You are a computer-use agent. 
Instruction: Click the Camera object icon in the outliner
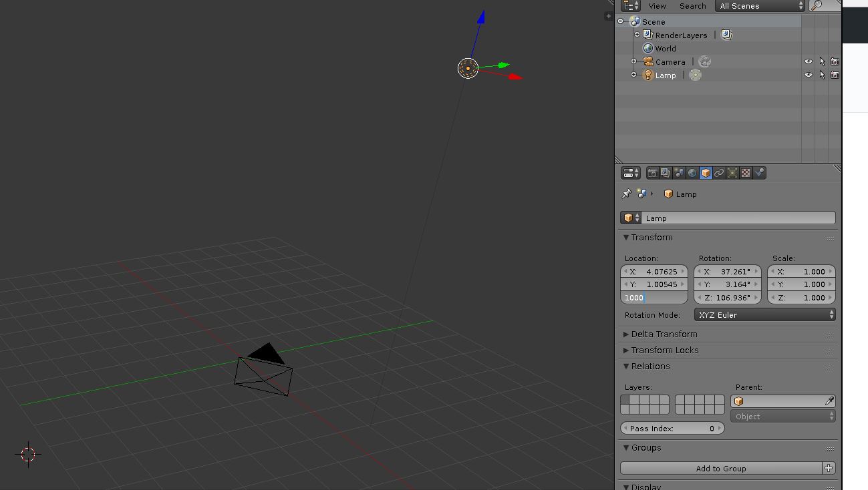point(647,61)
